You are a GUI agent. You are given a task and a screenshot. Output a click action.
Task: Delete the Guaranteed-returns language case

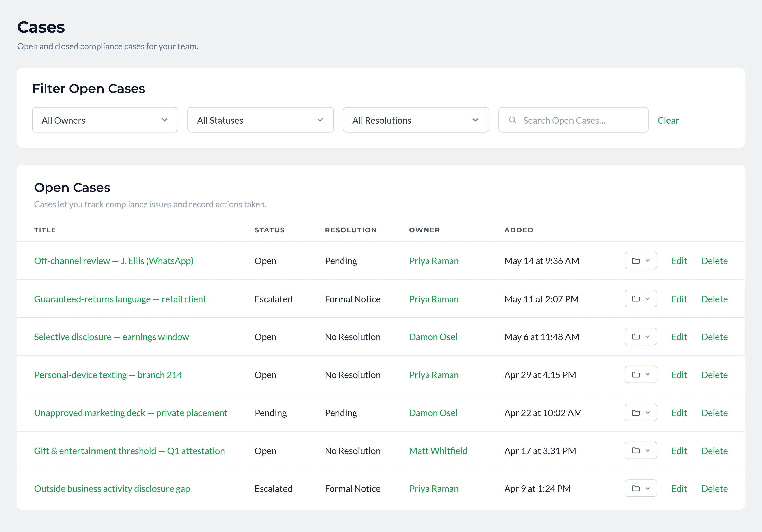(714, 299)
